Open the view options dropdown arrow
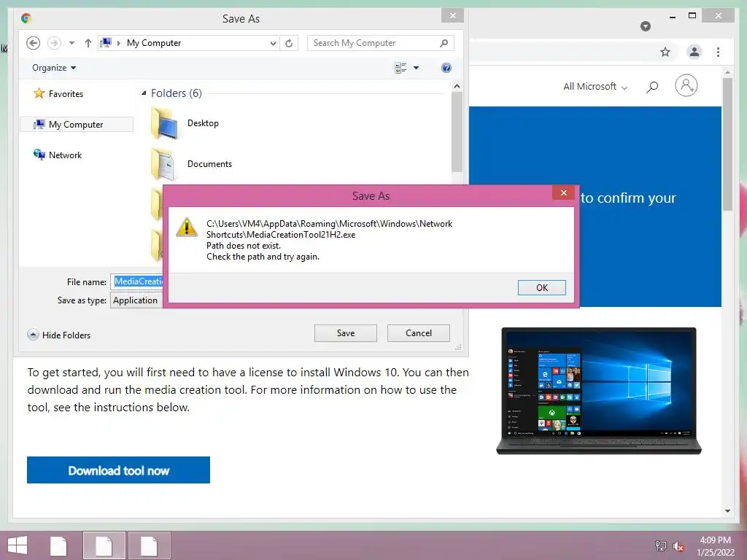Image resolution: width=747 pixels, height=560 pixels. pos(416,68)
